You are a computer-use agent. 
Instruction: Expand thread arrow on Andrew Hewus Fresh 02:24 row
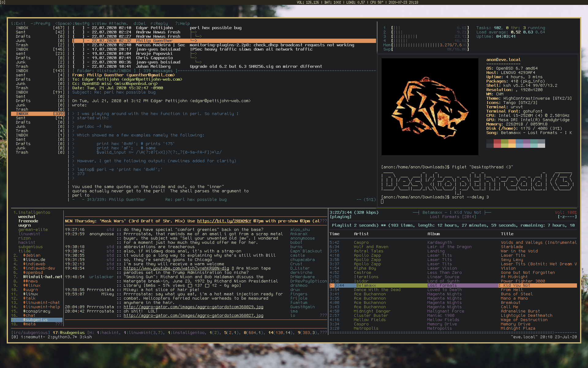194,32
